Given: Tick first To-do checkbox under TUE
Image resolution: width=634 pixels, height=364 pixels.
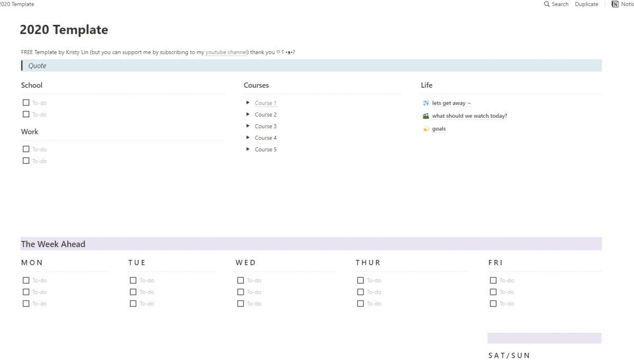Looking at the screenshot, I should point(133,280).
